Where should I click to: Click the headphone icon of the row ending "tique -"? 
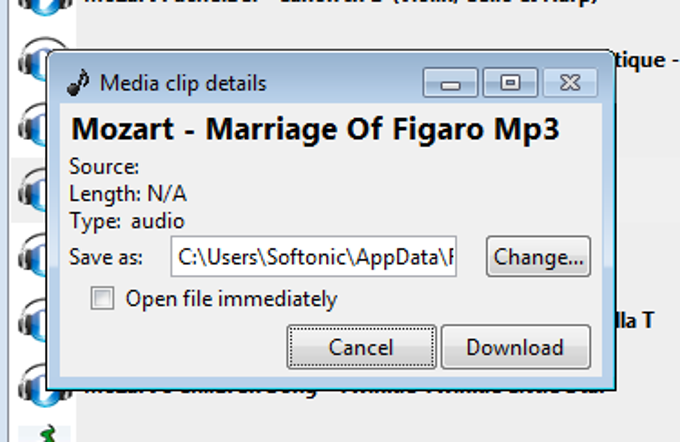[33, 59]
